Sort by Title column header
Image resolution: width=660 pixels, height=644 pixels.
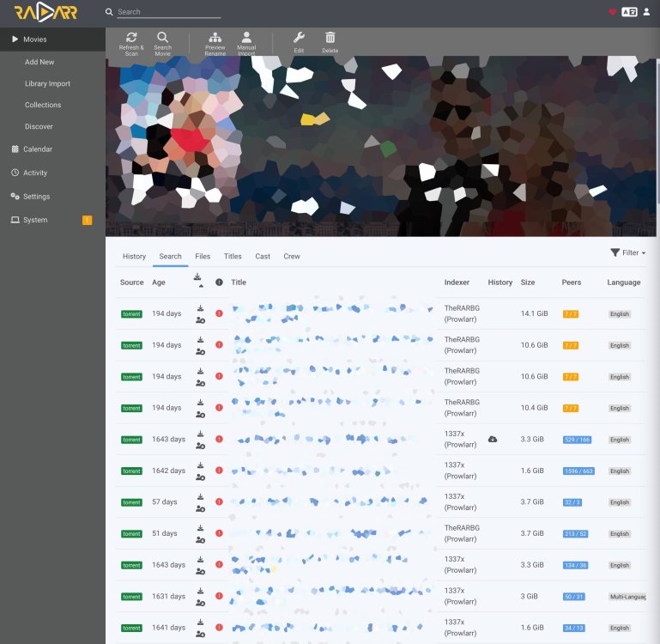point(239,283)
